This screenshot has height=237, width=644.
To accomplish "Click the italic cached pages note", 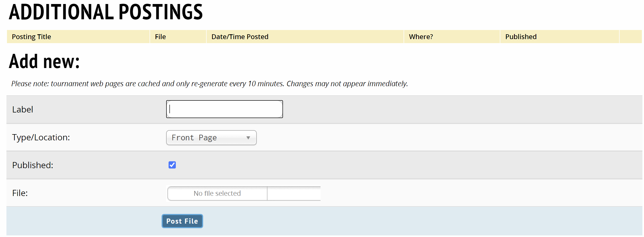I will tap(209, 84).
